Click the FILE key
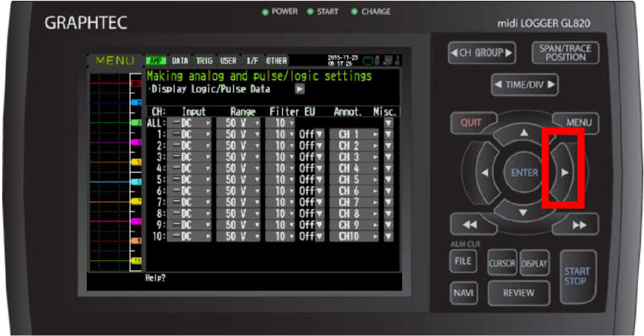 [463, 261]
